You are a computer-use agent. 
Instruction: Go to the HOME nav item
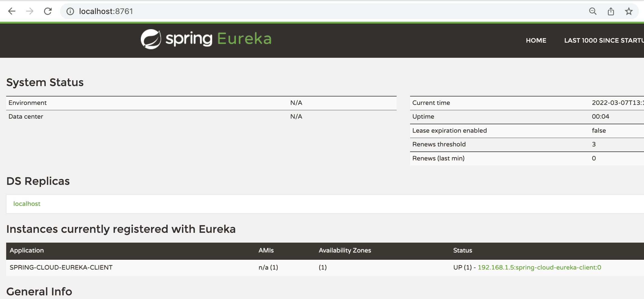(x=536, y=40)
